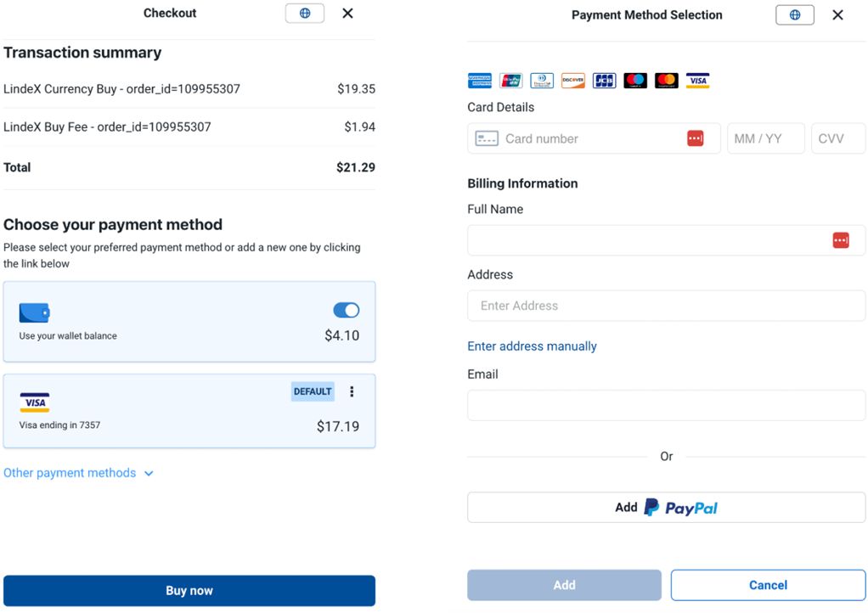Click the Add PayPal button
868x613 pixels.
(x=666, y=508)
